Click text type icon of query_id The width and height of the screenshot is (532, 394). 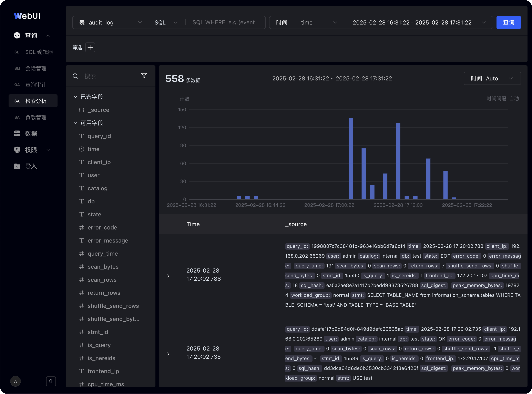[81, 136]
